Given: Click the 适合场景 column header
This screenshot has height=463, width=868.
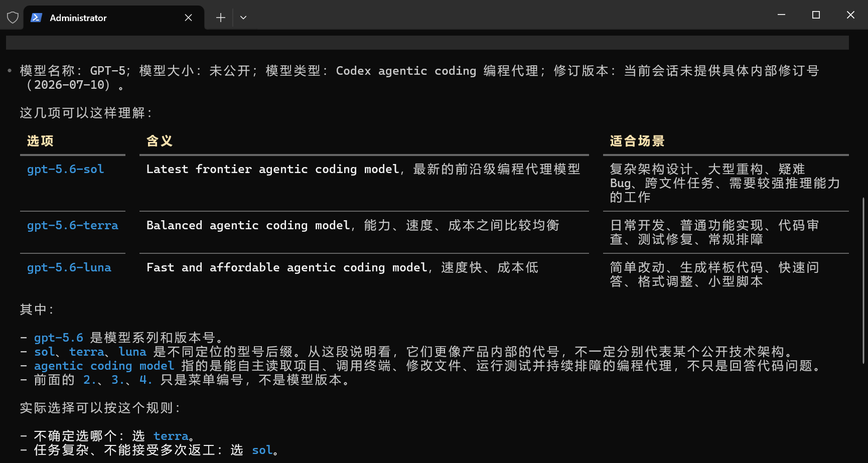Looking at the screenshot, I should point(637,141).
